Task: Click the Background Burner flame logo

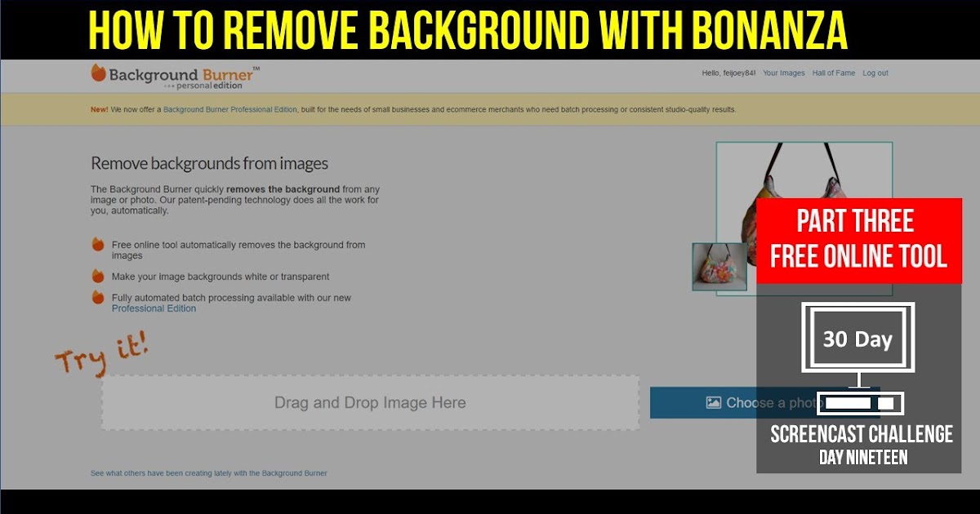Action: (99, 74)
